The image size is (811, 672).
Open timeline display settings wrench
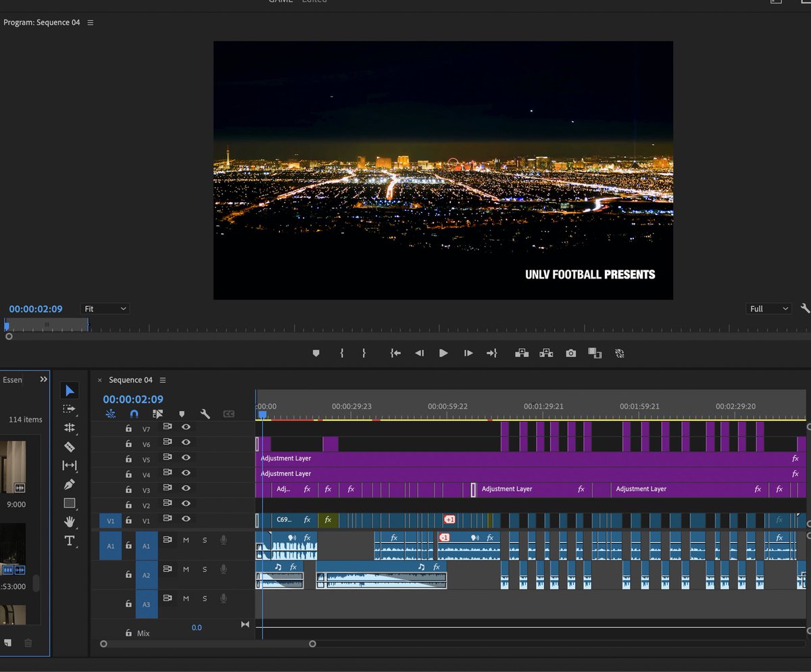(x=205, y=414)
